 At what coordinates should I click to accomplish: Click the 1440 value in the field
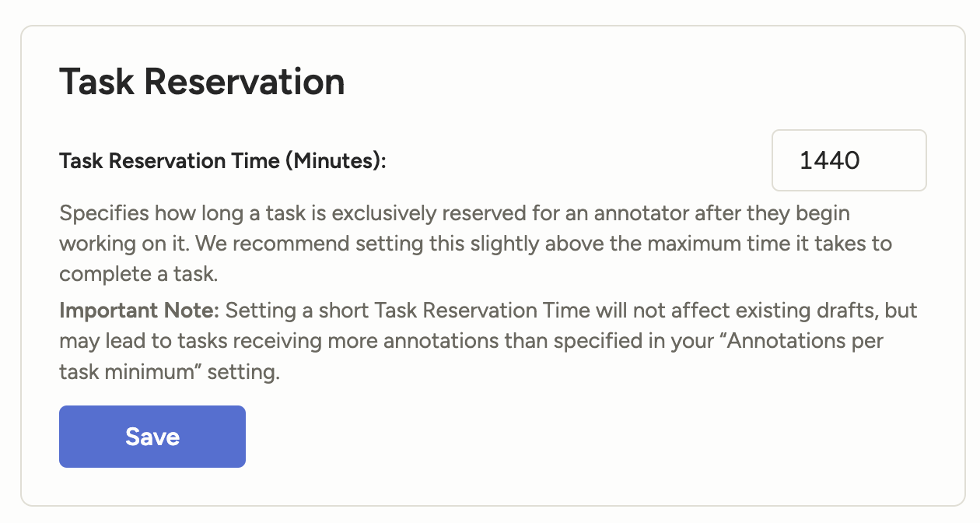coord(829,160)
